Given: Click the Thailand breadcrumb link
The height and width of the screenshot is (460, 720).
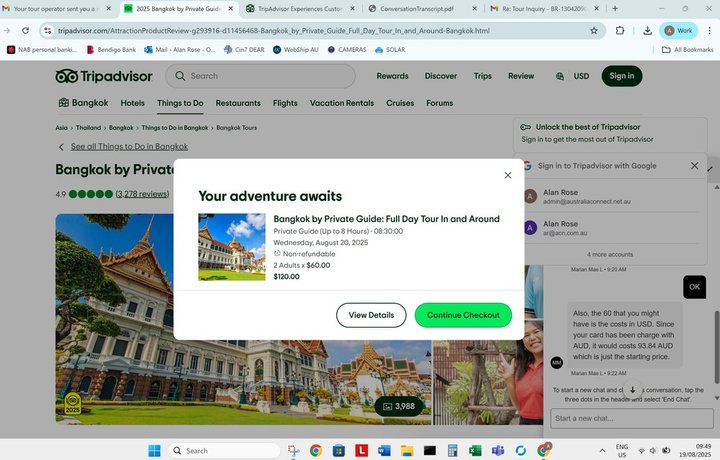Looking at the screenshot, I should pyautogui.click(x=88, y=128).
